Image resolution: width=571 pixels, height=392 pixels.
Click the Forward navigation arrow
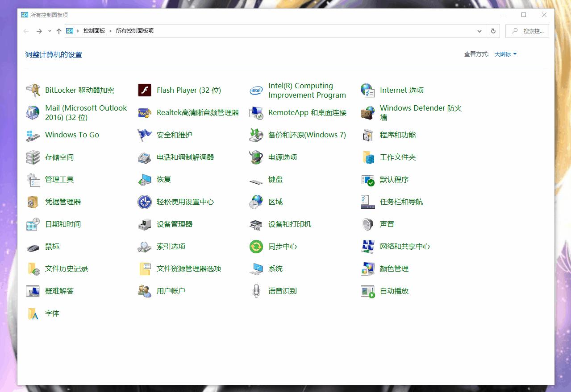point(39,31)
